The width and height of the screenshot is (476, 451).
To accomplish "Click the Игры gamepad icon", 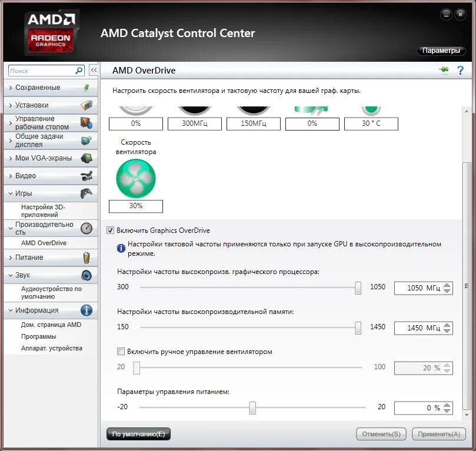I will click(86, 193).
